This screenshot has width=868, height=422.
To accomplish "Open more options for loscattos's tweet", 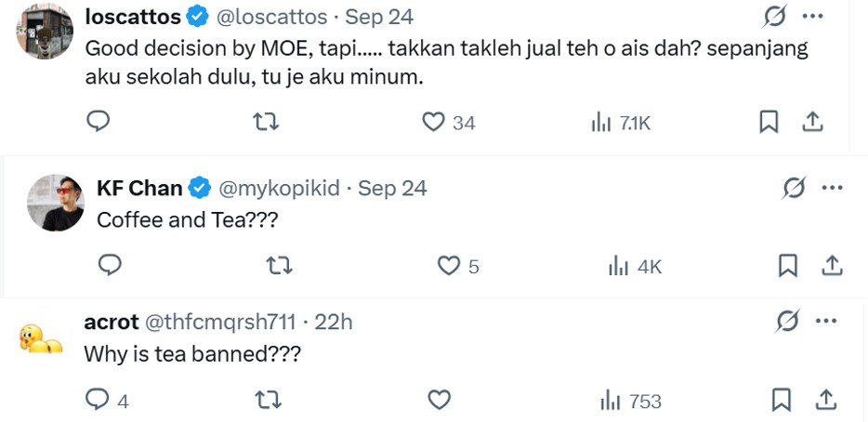I will [812, 16].
